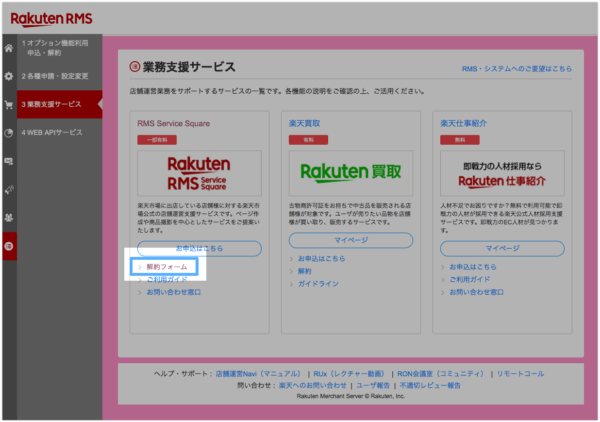This screenshot has width=600, height=422.
Task: Open the 解約フォーム link
Action: (x=167, y=267)
